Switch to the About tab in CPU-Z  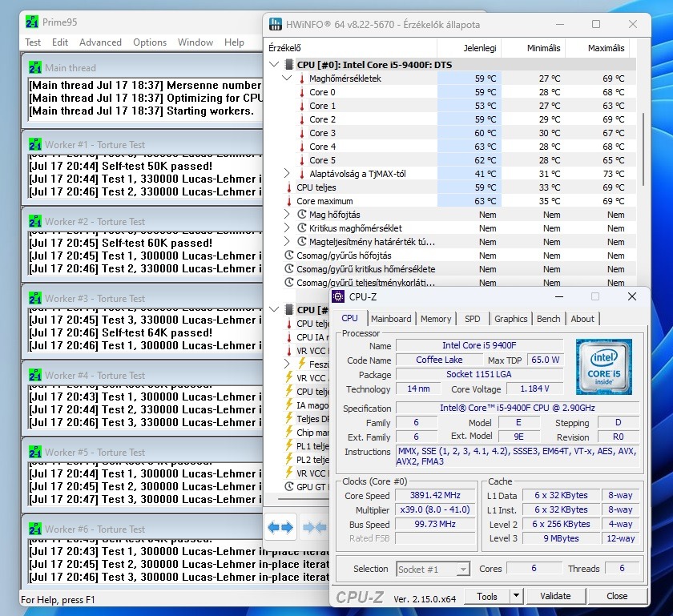[582, 319]
